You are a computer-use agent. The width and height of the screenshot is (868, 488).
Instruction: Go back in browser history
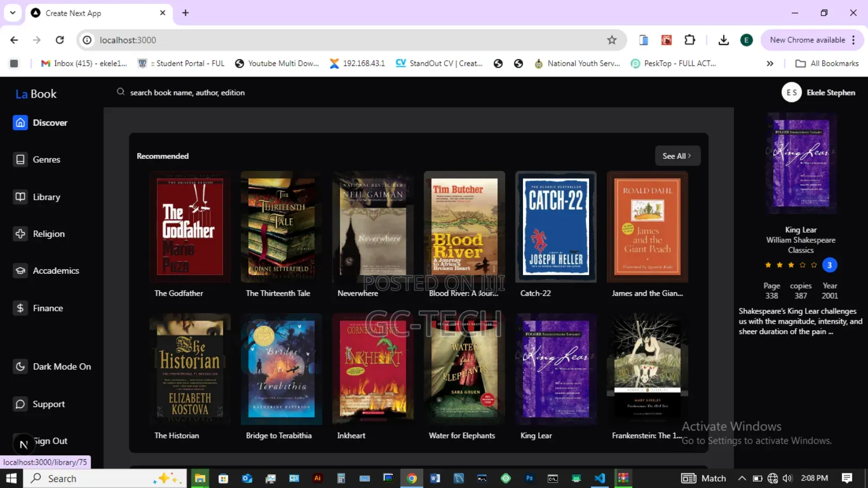tap(14, 40)
